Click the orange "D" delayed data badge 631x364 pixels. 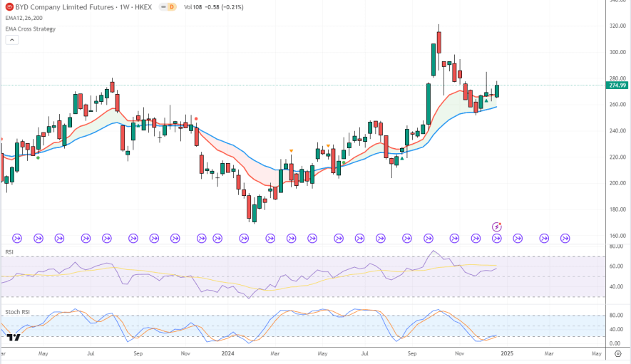pyautogui.click(x=172, y=6)
